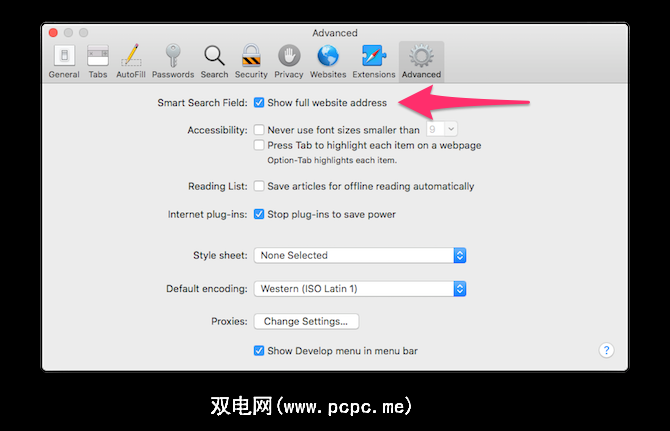This screenshot has height=431, width=670.
Task: Open the Security padlock pane
Action: click(x=251, y=62)
